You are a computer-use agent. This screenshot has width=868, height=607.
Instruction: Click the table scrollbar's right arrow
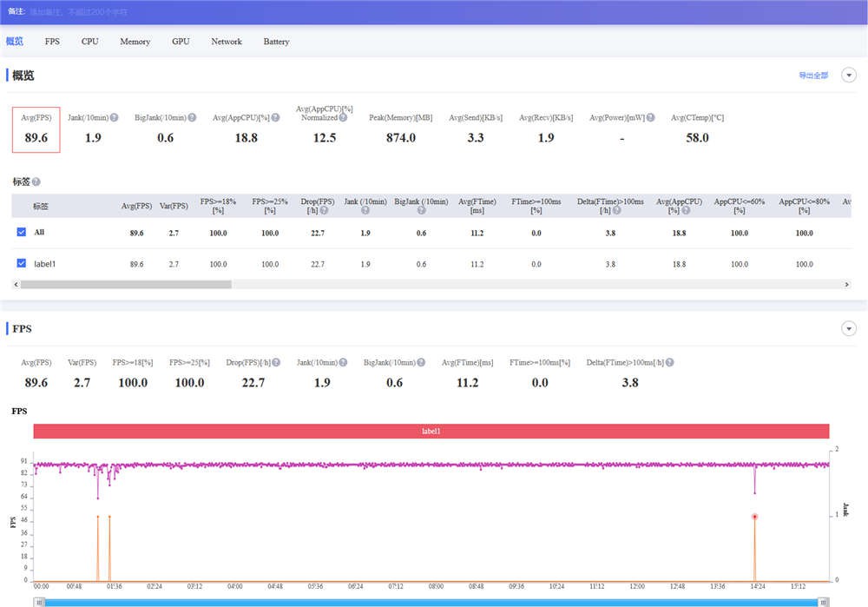(846, 284)
